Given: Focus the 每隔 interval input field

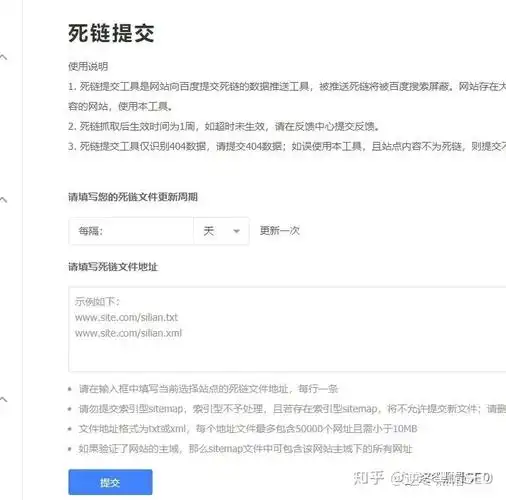Looking at the screenshot, I should point(131,231).
